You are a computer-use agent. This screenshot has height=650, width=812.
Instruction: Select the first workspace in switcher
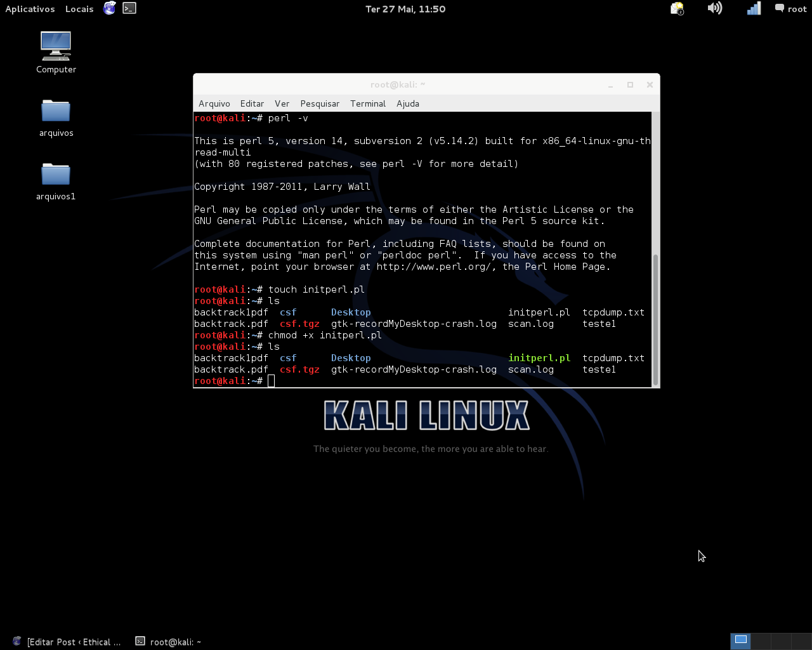point(740,641)
